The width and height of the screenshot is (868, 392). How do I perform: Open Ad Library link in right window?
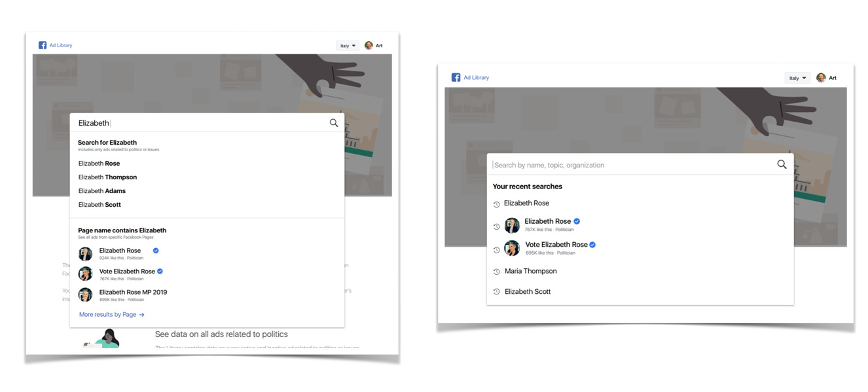(x=477, y=77)
